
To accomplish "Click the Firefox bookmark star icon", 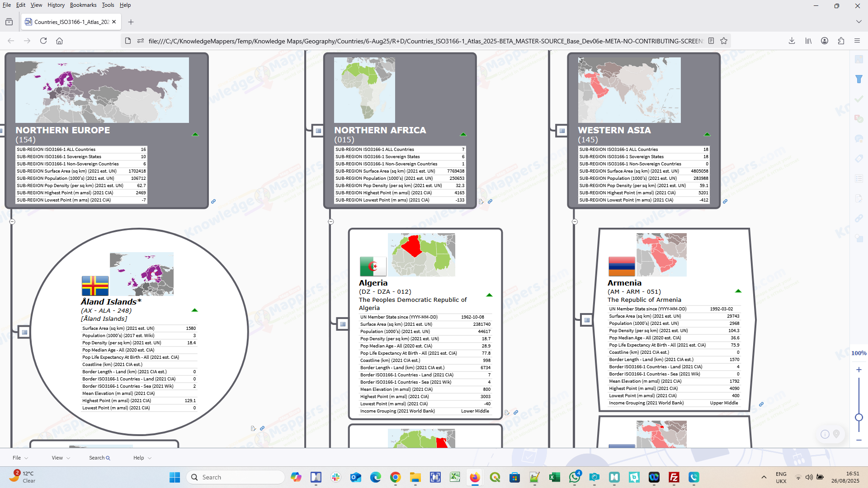I will [x=724, y=41].
